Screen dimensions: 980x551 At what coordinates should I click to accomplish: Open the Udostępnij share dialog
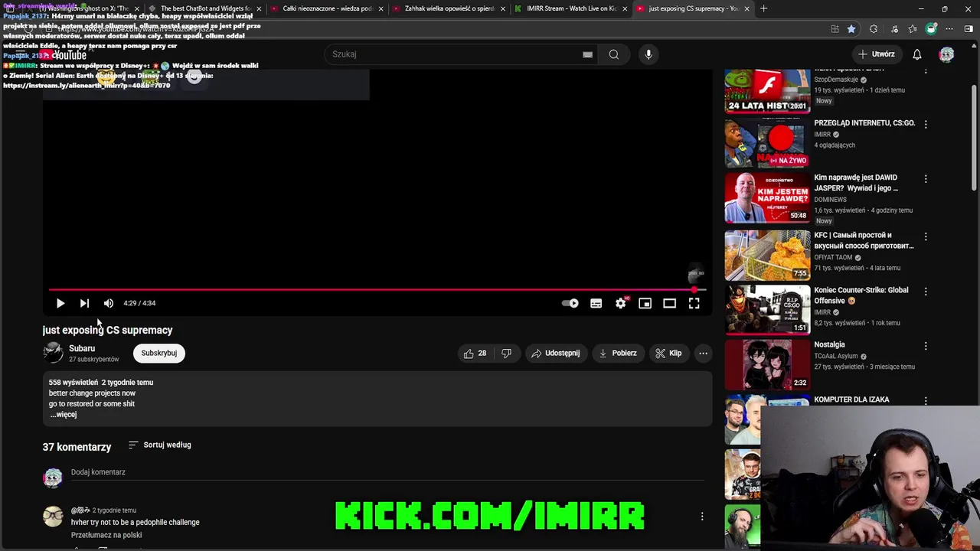click(x=556, y=353)
